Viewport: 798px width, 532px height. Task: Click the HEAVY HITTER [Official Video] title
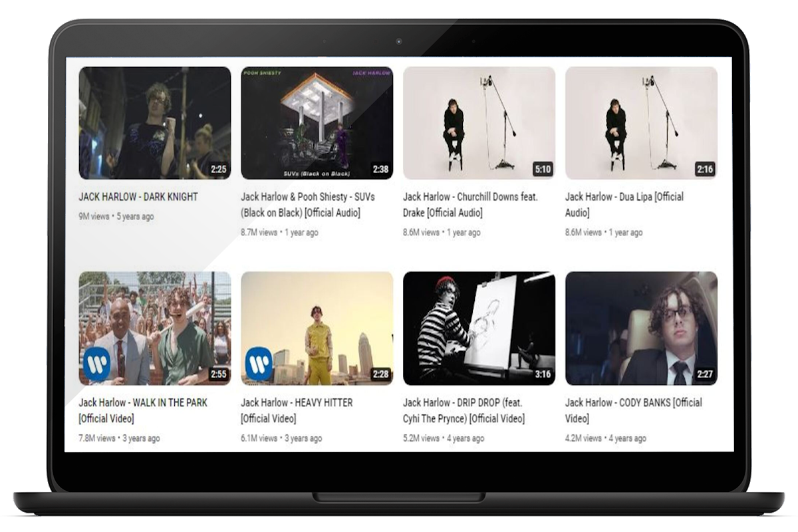[x=297, y=410]
